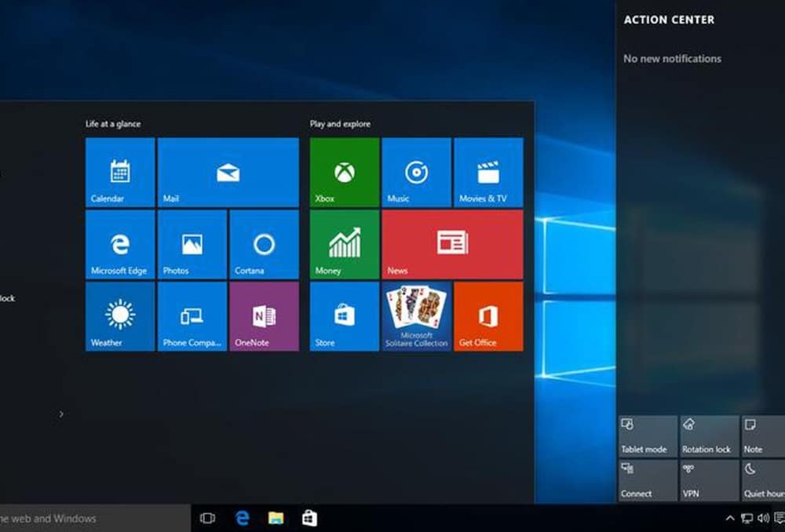Toggle Tablet mode quick action
The width and height of the screenshot is (785, 532).
tap(647, 436)
